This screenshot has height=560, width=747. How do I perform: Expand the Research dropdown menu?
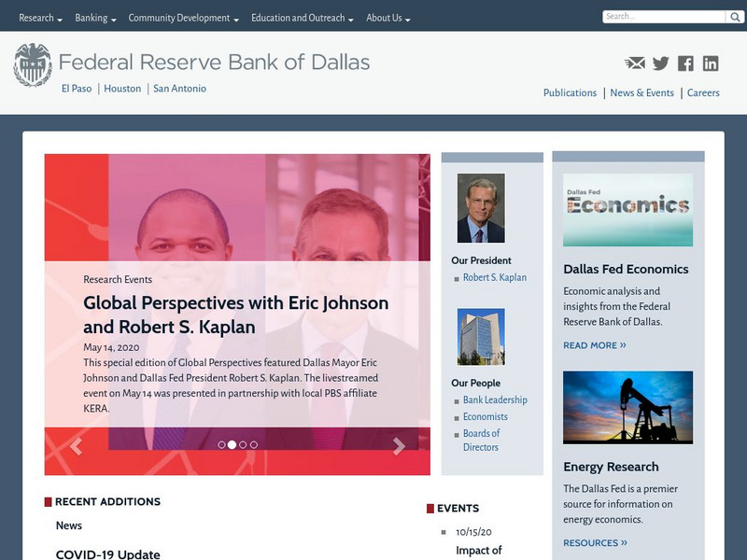(x=40, y=18)
